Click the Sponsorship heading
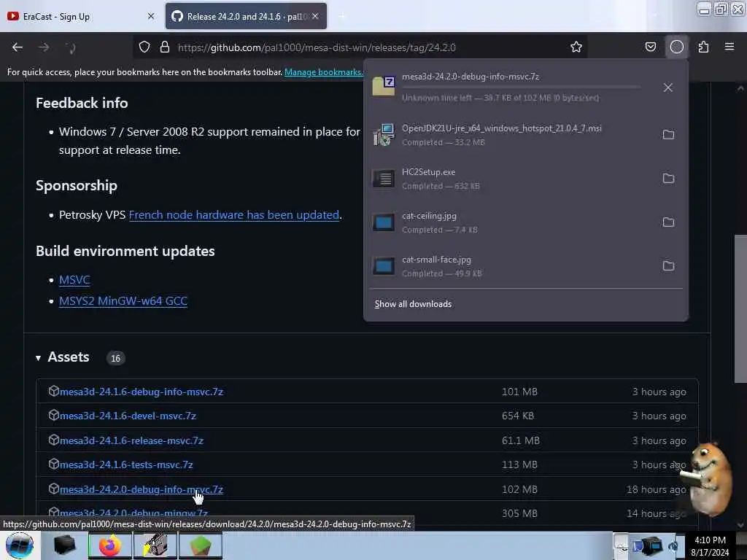This screenshot has width=747, height=560. coord(76,185)
